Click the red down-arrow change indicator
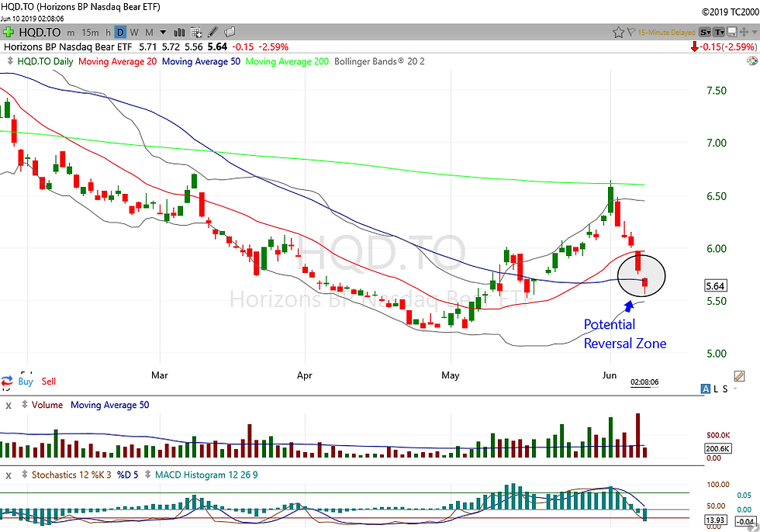 695,47
